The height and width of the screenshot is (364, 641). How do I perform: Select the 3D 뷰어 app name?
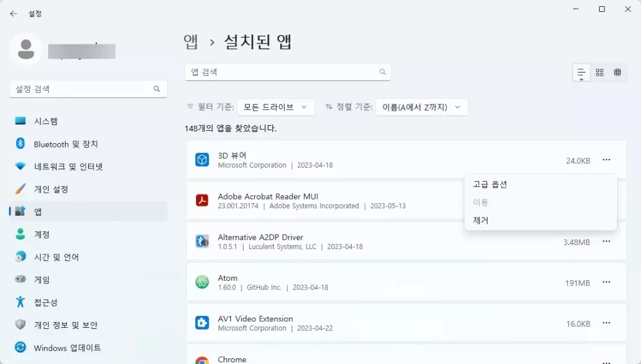232,156
